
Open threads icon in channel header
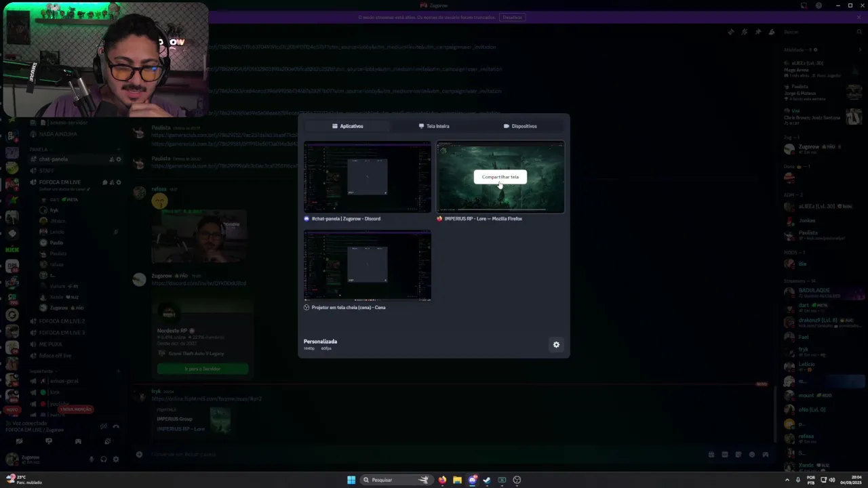731,32
